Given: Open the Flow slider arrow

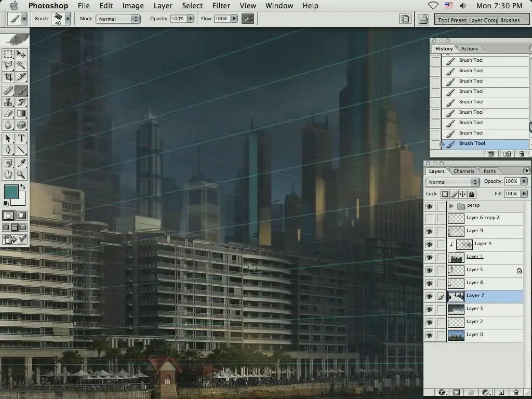Looking at the screenshot, I should (x=234, y=19).
